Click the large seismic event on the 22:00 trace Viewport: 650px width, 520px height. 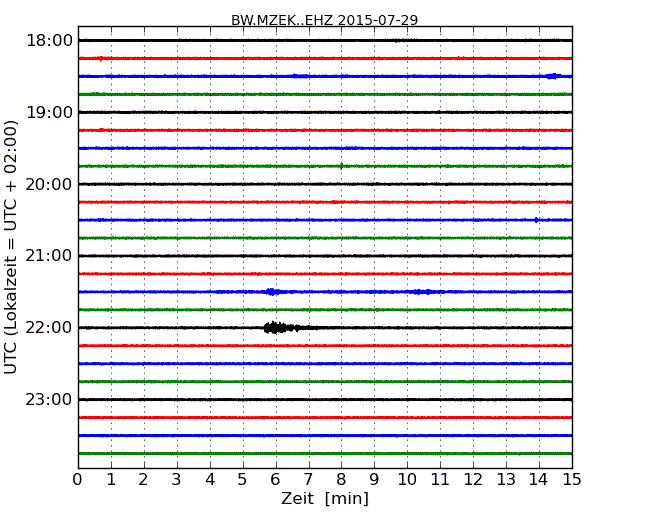coord(276,327)
